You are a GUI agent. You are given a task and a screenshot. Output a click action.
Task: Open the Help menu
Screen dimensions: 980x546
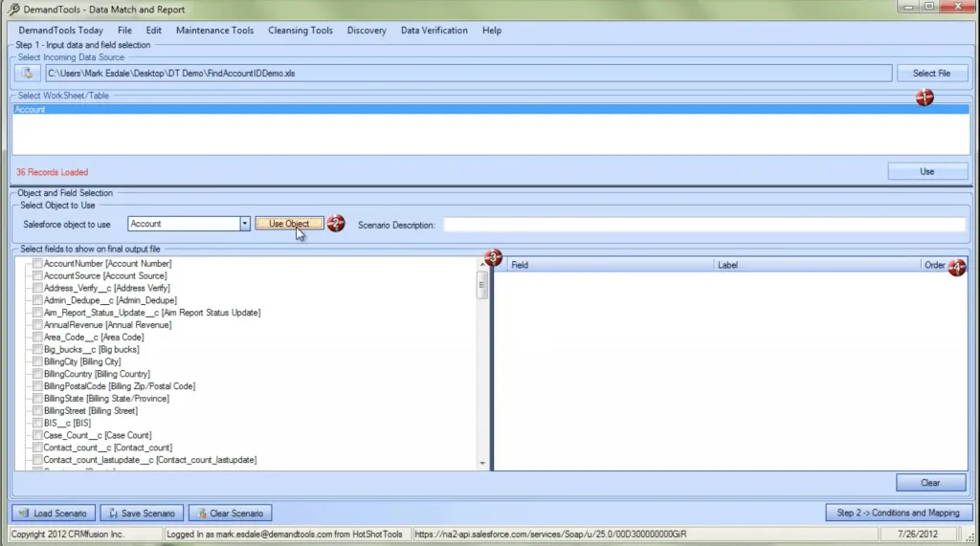pyautogui.click(x=492, y=30)
